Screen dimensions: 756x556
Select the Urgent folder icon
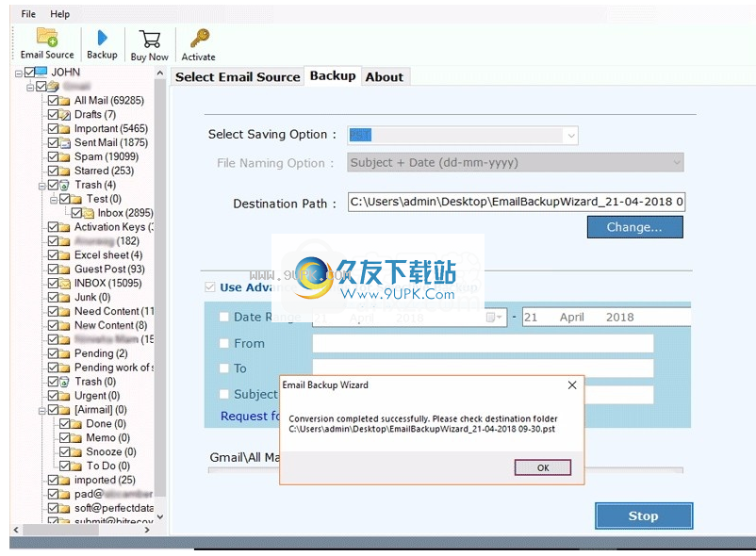tap(64, 396)
